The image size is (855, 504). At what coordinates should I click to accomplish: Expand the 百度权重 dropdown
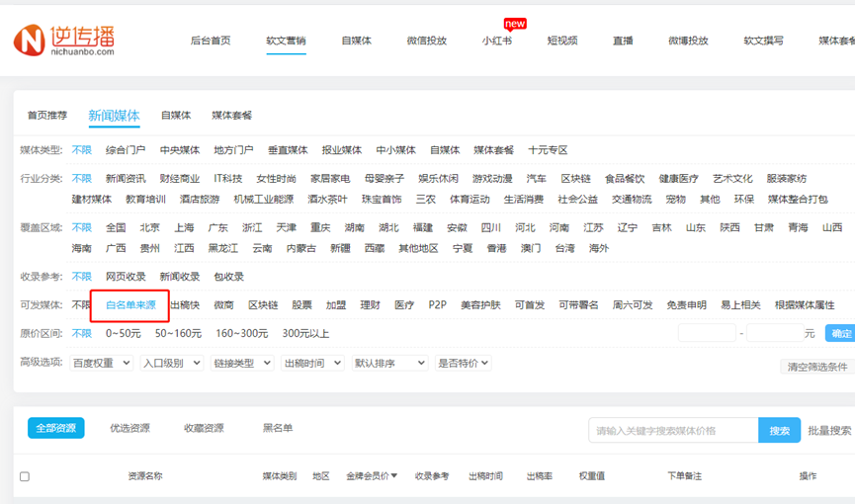point(102,364)
